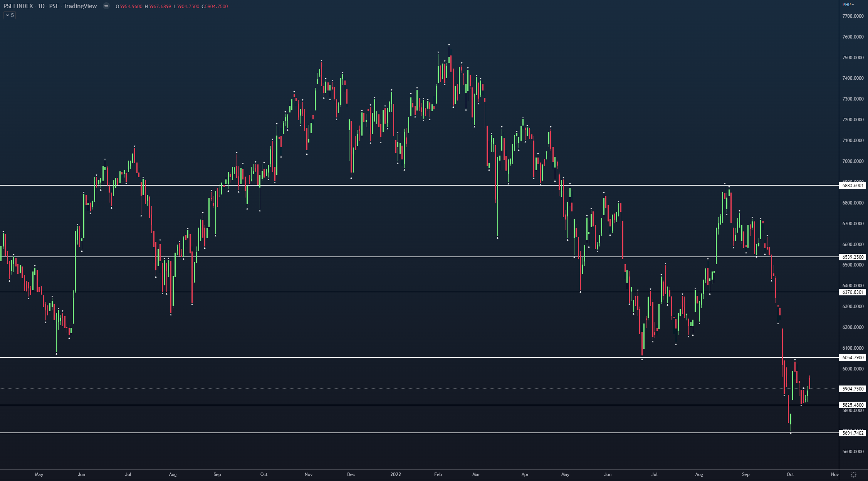Click the market status dash icon
868x481 pixels.
coord(106,6)
